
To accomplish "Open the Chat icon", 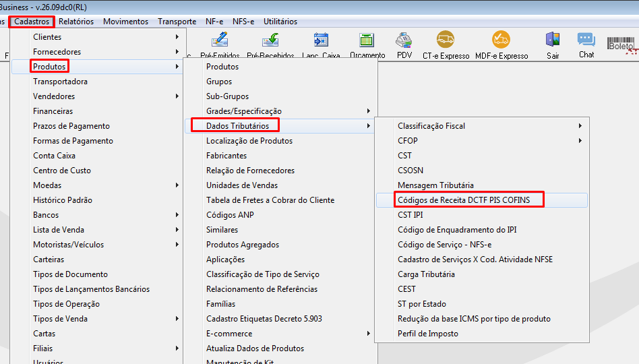I will click(586, 40).
